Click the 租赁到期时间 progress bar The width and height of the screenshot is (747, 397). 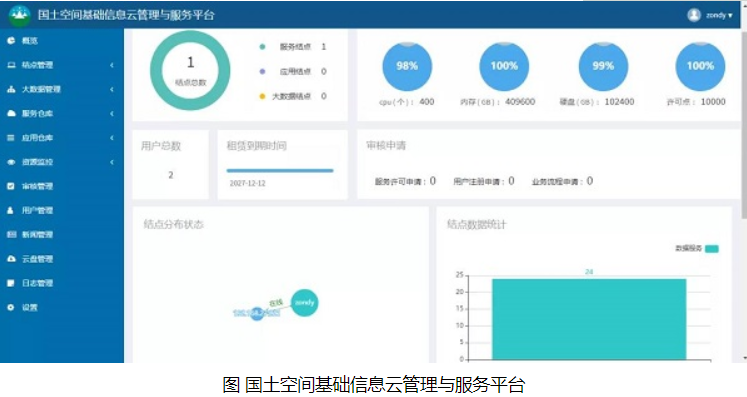point(280,171)
